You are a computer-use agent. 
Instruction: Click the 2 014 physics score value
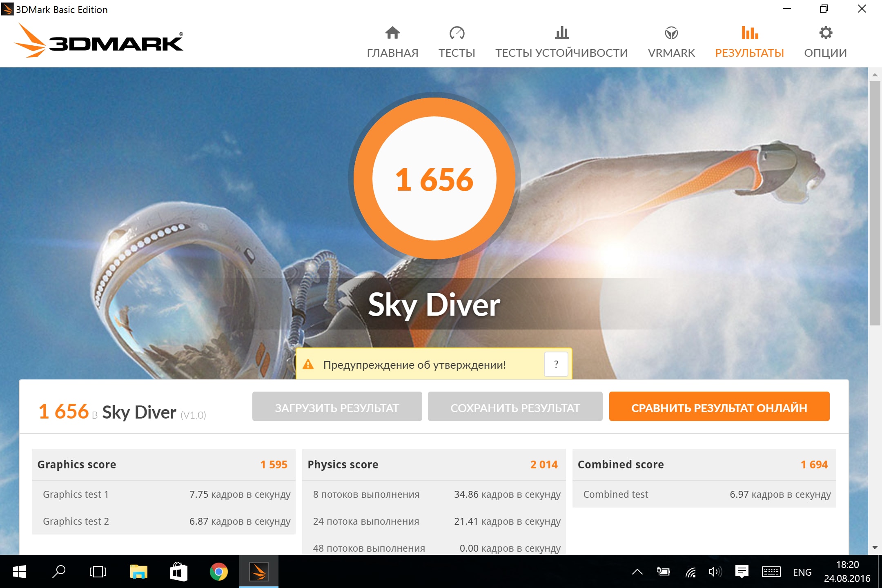(x=544, y=465)
